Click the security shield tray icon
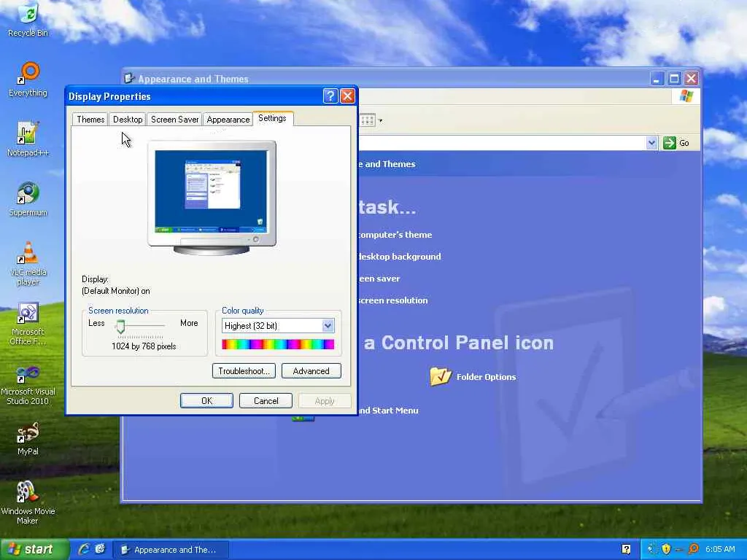Image resolution: width=747 pixels, height=560 pixels. pyautogui.click(x=666, y=549)
